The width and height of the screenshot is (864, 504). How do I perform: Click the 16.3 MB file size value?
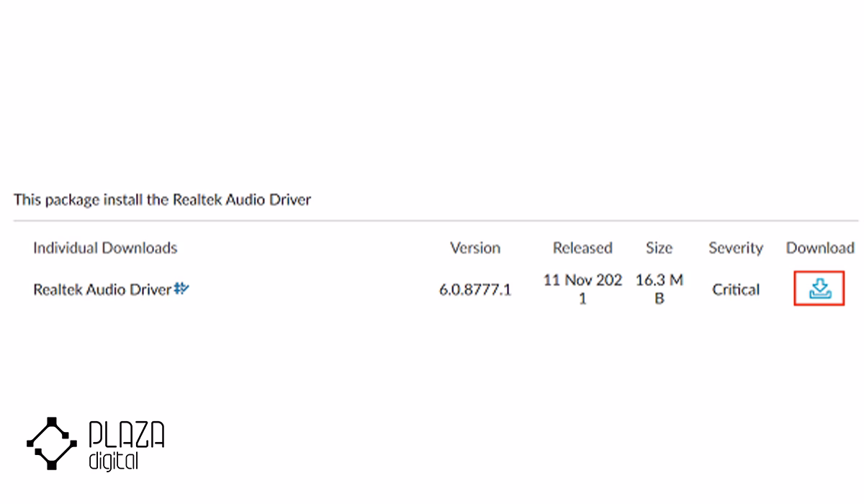[659, 289]
